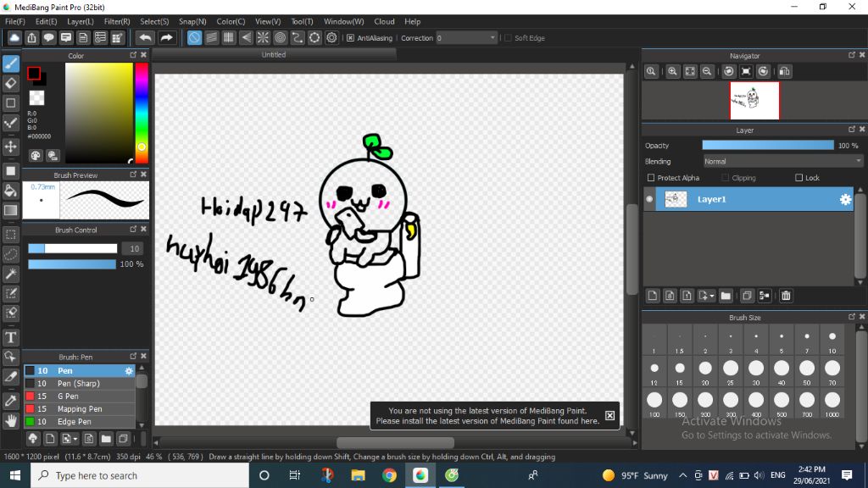The image size is (868, 488).
Task: Click the foreground color swatch
Action: point(34,73)
